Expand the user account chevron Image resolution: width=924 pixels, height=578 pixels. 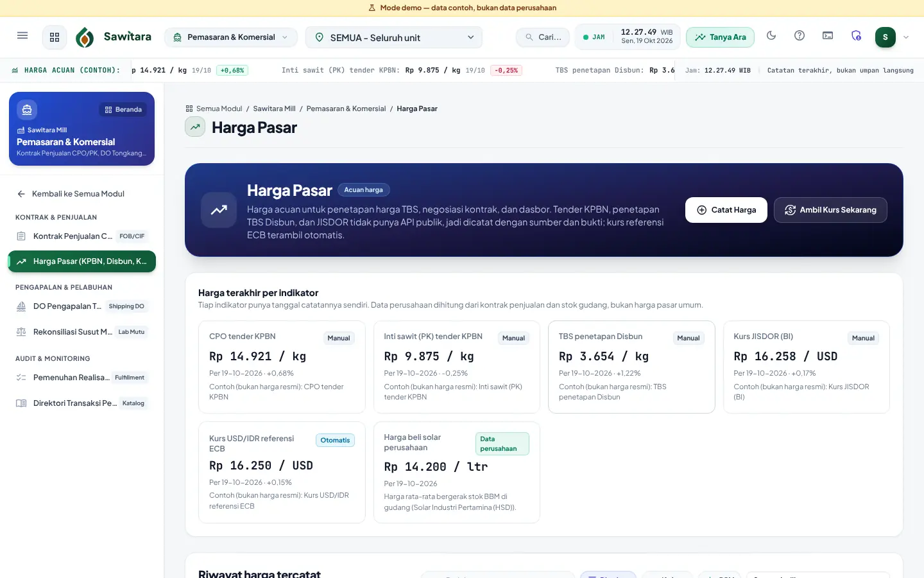pyautogui.click(x=906, y=37)
